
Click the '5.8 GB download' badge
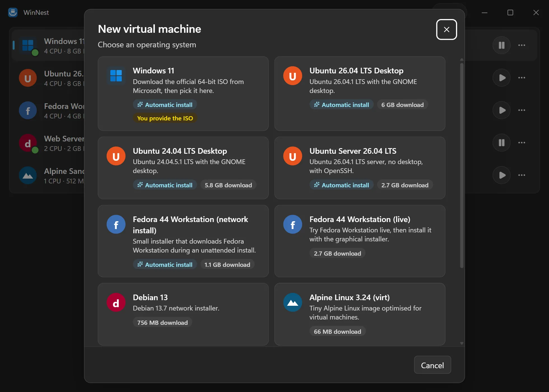tap(228, 185)
